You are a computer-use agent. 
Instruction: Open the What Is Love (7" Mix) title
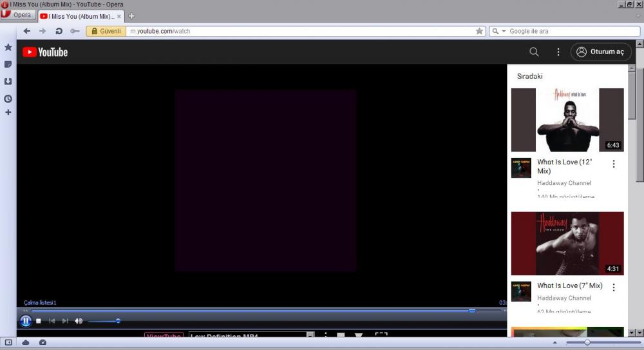pos(570,286)
